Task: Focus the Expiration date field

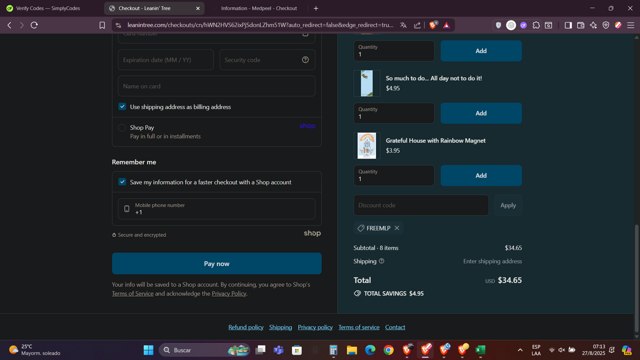Action: tap(166, 60)
